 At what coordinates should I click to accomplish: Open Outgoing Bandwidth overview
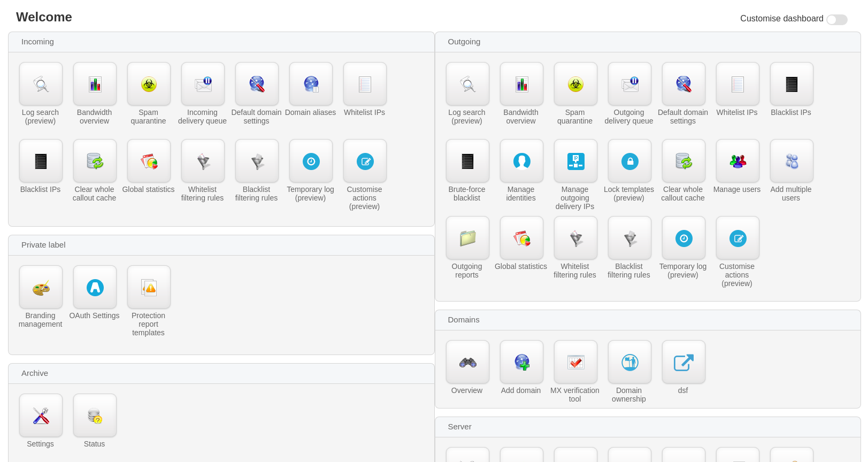pos(521,84)
